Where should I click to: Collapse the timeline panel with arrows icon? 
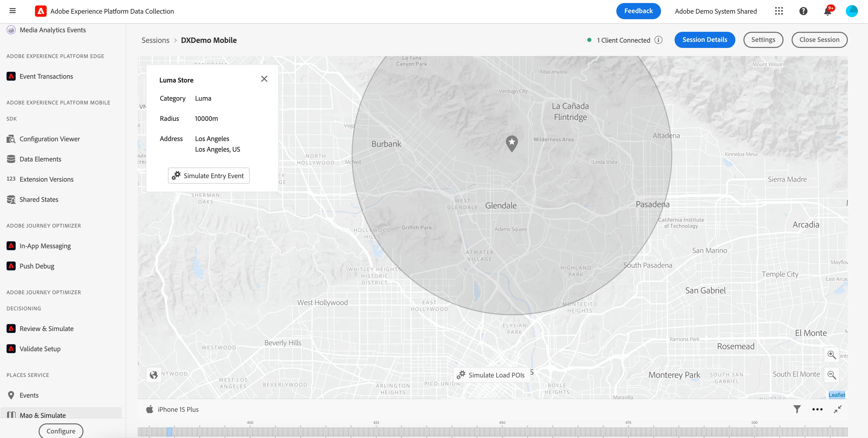(x=838, y=409)
